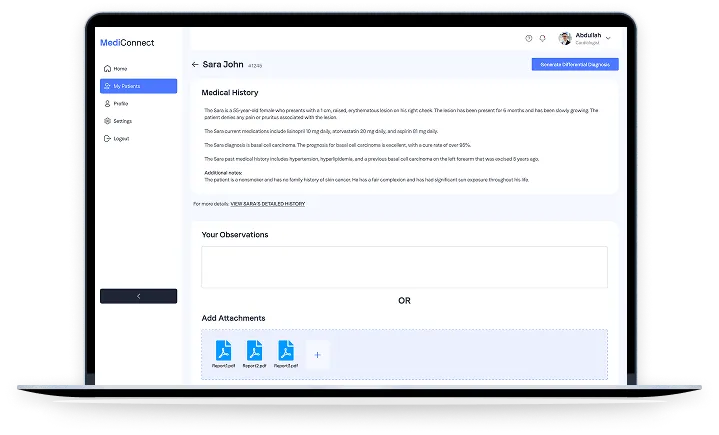Go back using the arrow next to Sara John
This screenshot has width=719, height=435.
coord(195,65)
